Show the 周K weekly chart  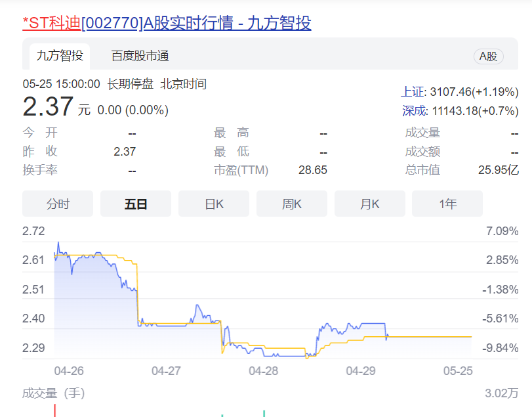292,204
